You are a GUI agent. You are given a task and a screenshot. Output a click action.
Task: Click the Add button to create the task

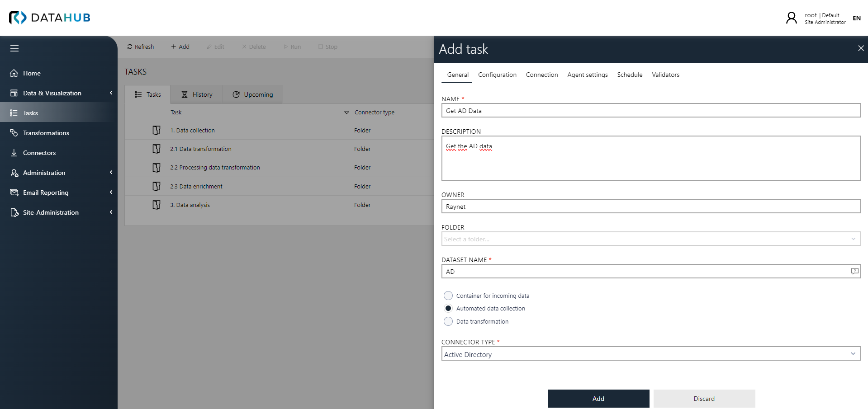[x=598, y=398]
